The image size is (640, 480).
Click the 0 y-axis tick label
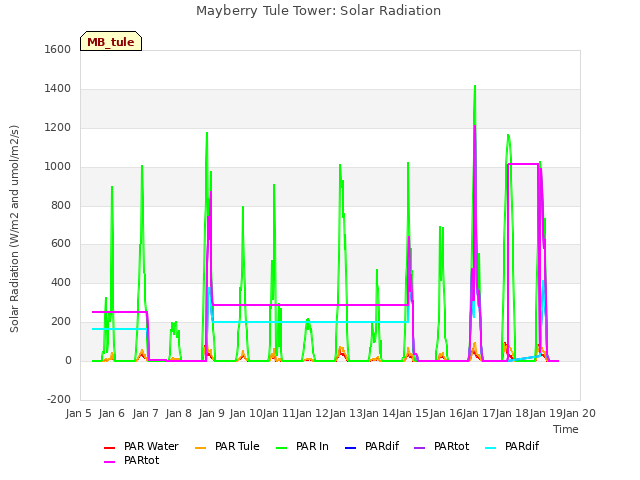[68, 361]
